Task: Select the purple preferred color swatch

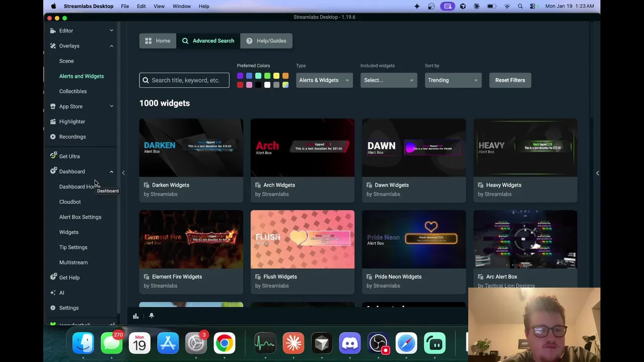Action: click(240, 76)
